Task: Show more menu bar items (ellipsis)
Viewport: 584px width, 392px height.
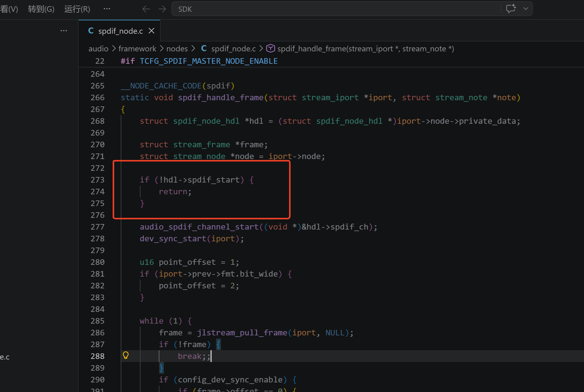Action: tap(107, 9)
